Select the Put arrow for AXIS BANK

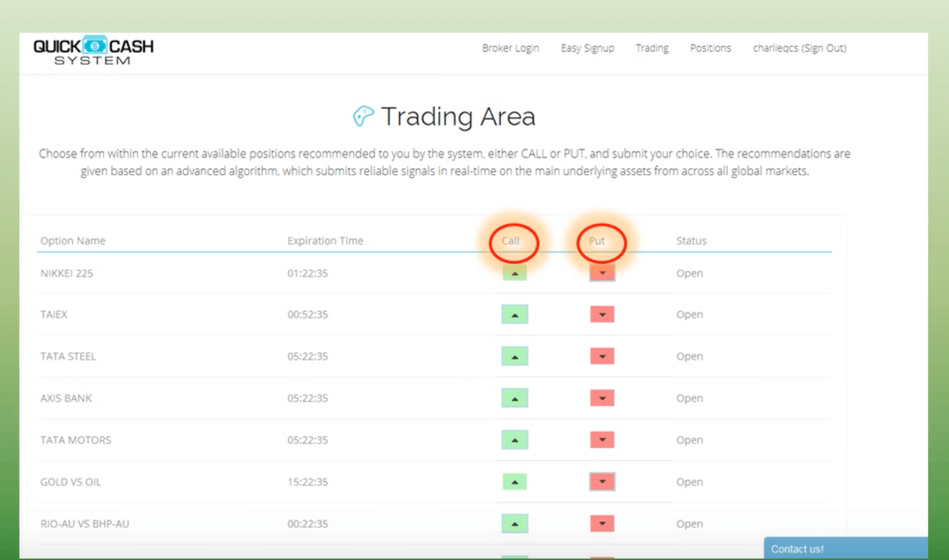[602, 399]
